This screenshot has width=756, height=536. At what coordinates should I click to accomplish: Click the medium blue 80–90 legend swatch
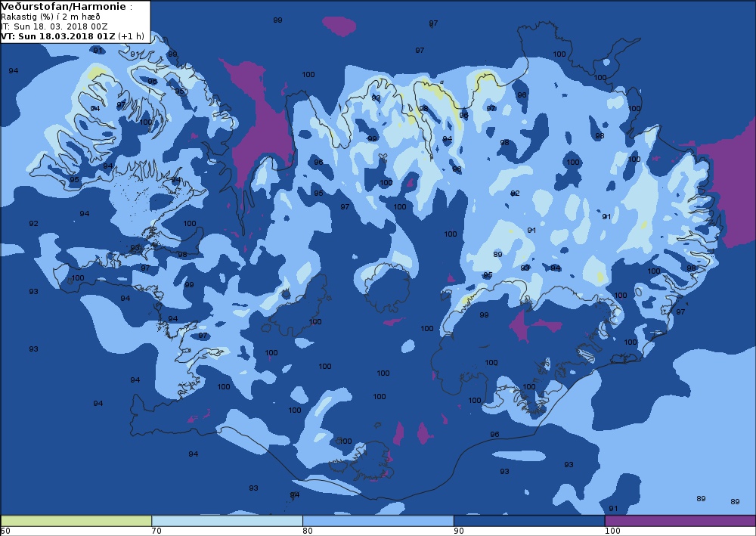pyautogui.click(x=378, y=521)
